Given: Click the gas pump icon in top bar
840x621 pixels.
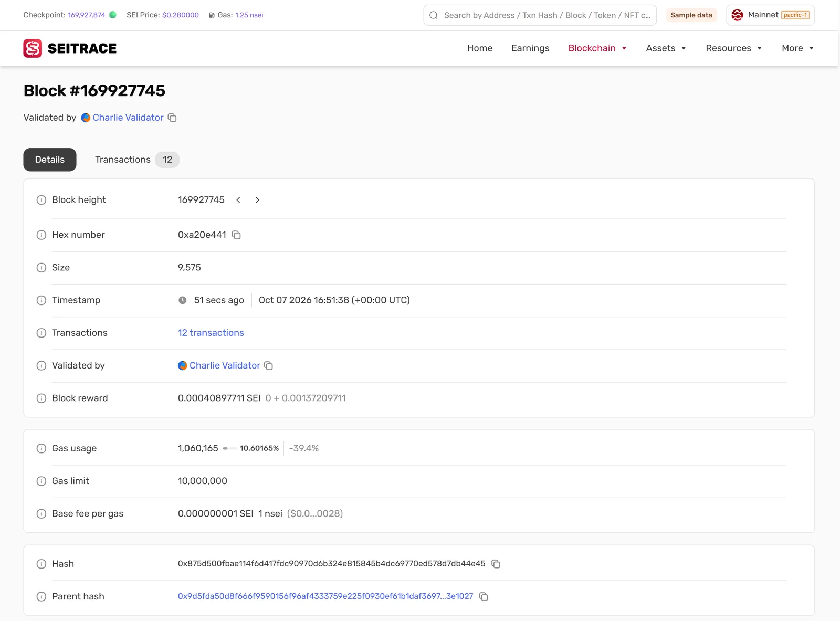Looking at the screenshot, I should coord(212,15).
